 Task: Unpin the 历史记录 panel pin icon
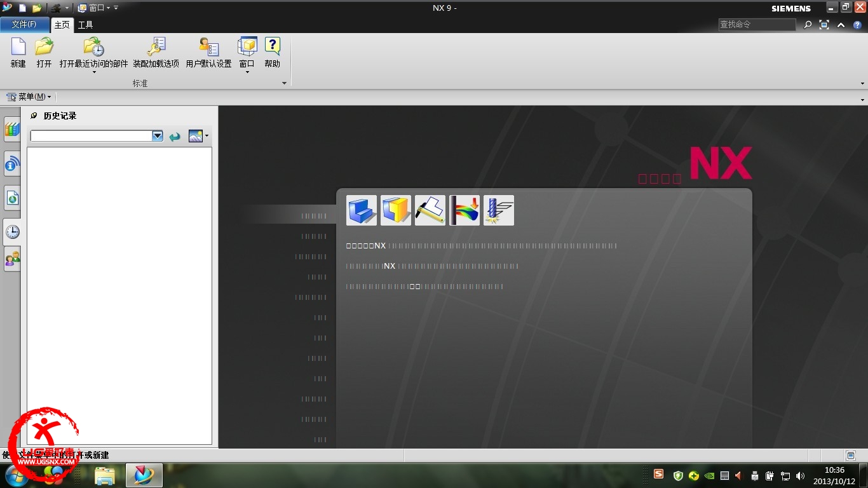(34, 116)
